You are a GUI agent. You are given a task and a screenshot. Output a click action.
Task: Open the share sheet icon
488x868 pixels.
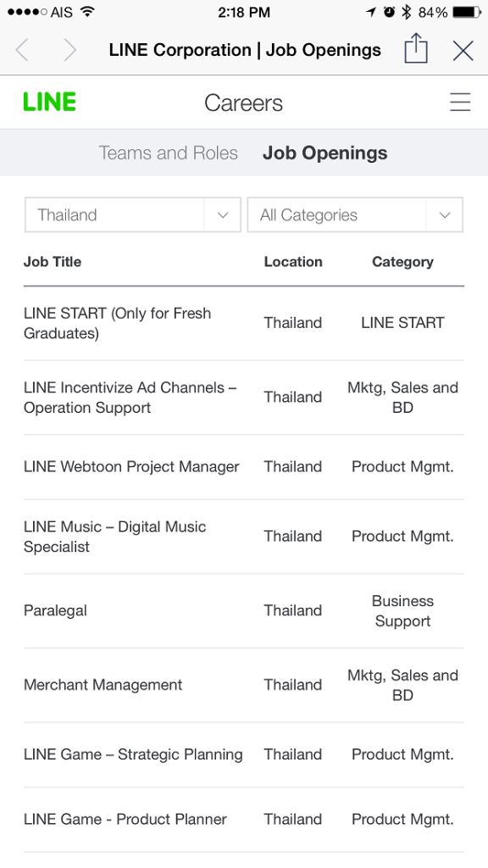coord(415,50)
